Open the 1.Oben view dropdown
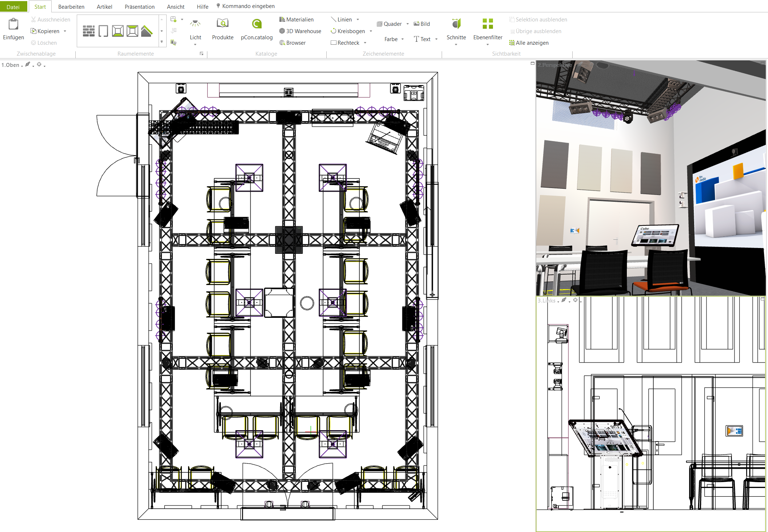768x532 pixels. point(22,66)
